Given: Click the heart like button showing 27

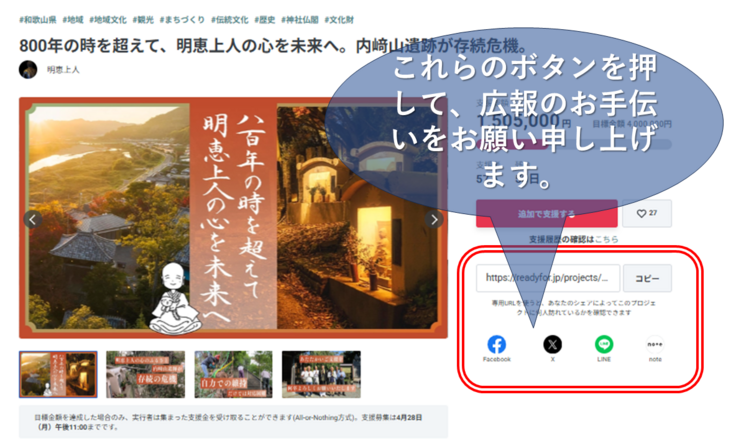Looking at the screenshot, I should click(x=646, y=213).
